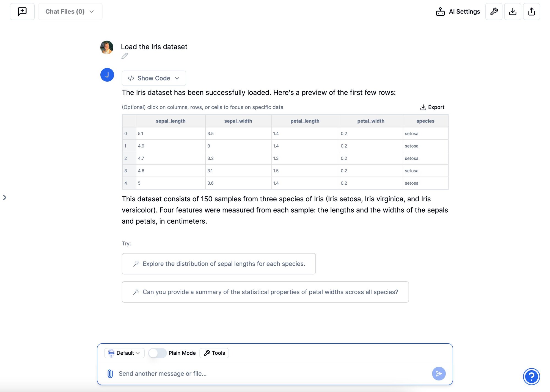The image size is (550, 392).
Task: Open the help question mark bubble
Action: [x=532, y=377]
